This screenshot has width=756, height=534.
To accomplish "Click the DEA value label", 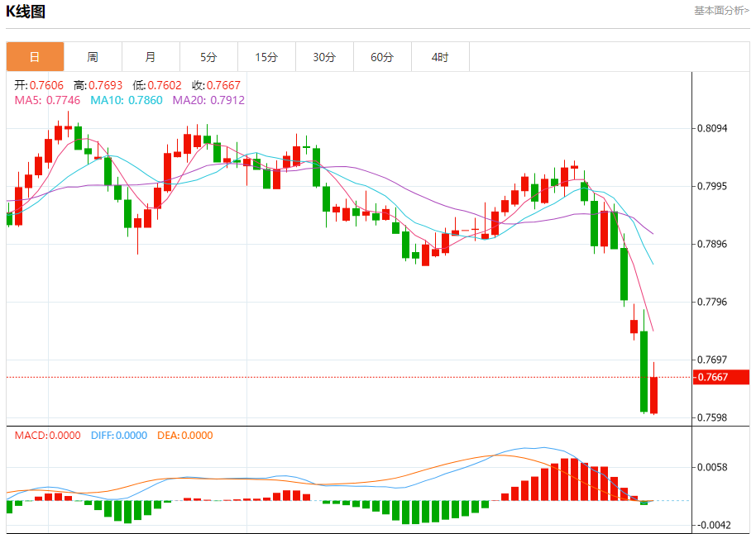I will [x=184, y=436].
